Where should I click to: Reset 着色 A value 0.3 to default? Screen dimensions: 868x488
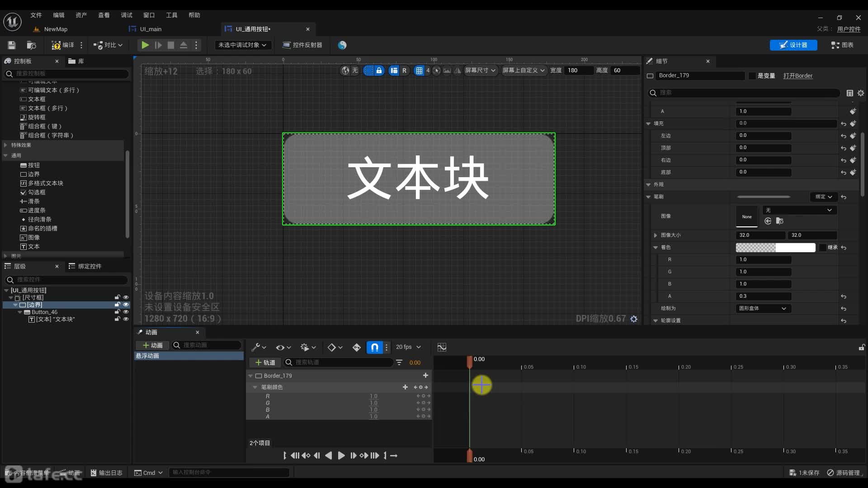pos(844,296)
